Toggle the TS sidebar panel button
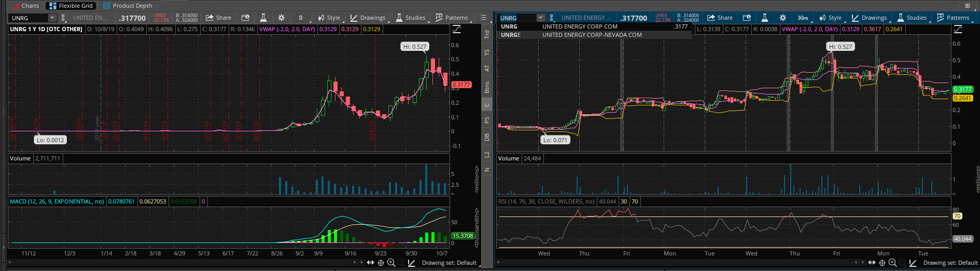This screenshot has width=980, height=271. 486,52
